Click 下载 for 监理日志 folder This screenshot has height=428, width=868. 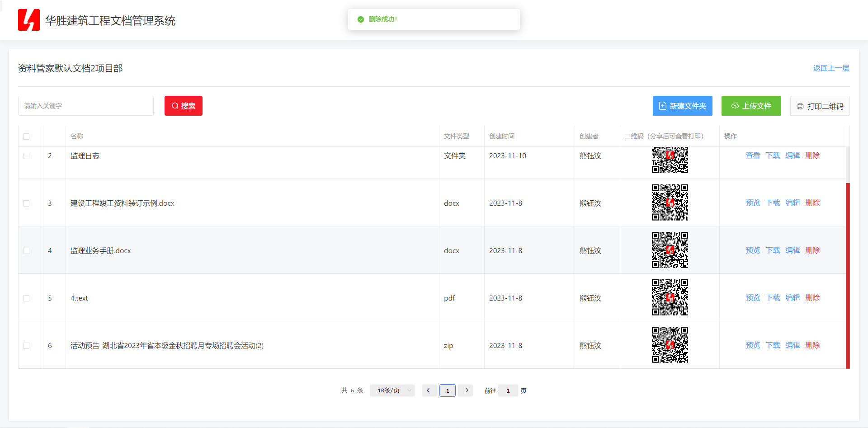click(x=773, y=155)
